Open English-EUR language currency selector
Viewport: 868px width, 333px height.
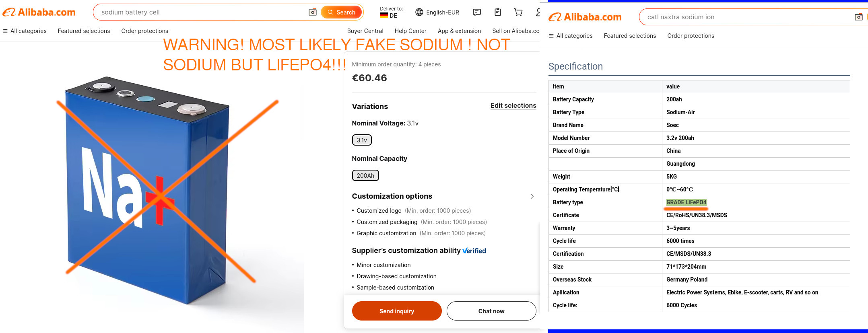(437, 12)
